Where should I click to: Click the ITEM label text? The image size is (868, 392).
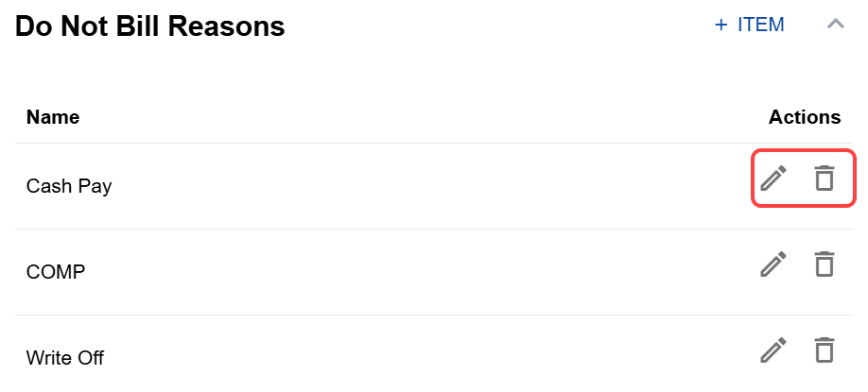click(x=760, y=25)
